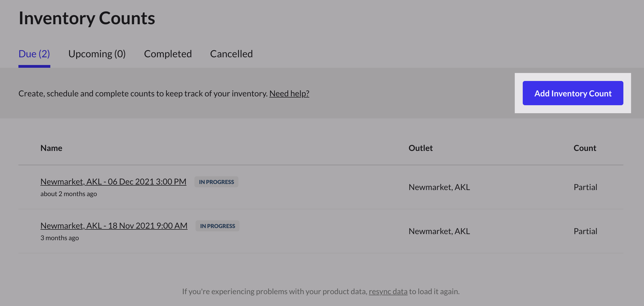This screenshot has height=306, width=644.
Task: Click the Need help? link
Action: pos(289,94)
